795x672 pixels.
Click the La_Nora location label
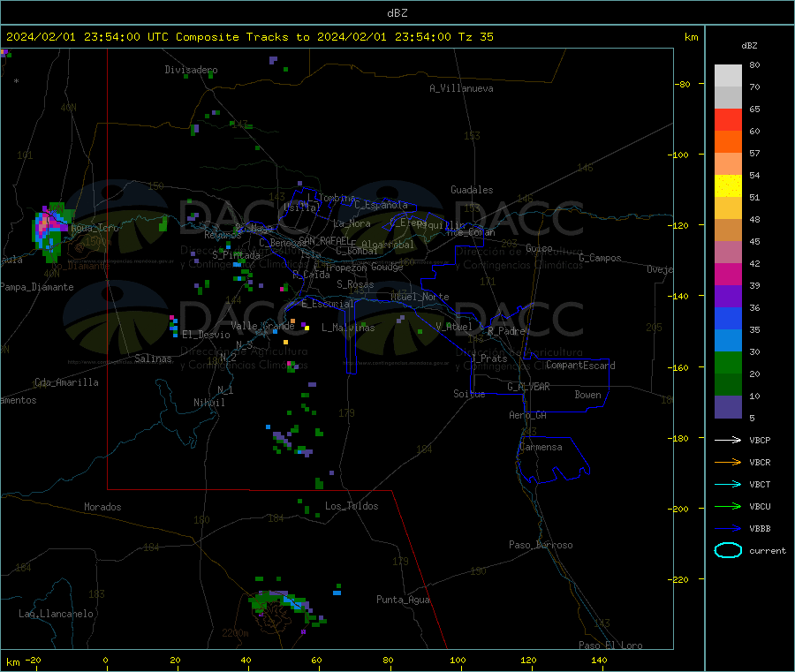[x=352, y=223]
